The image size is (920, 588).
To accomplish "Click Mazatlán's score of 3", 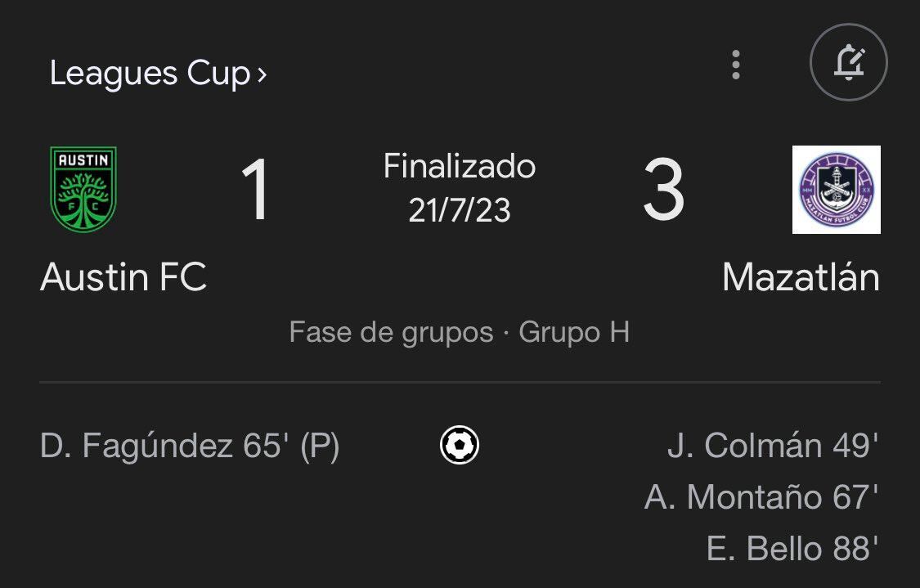I will tap(662, 191).
